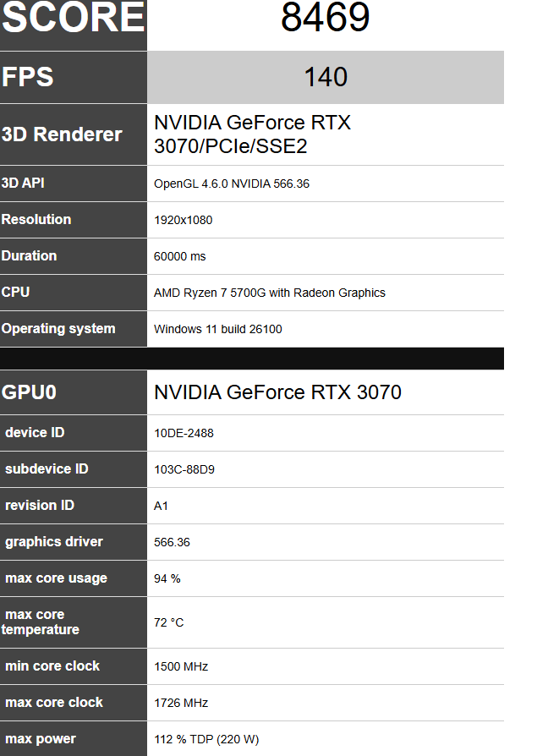Click the GPU0 section header label
Viewport: 559px width, 756px height.
point(30,392)
